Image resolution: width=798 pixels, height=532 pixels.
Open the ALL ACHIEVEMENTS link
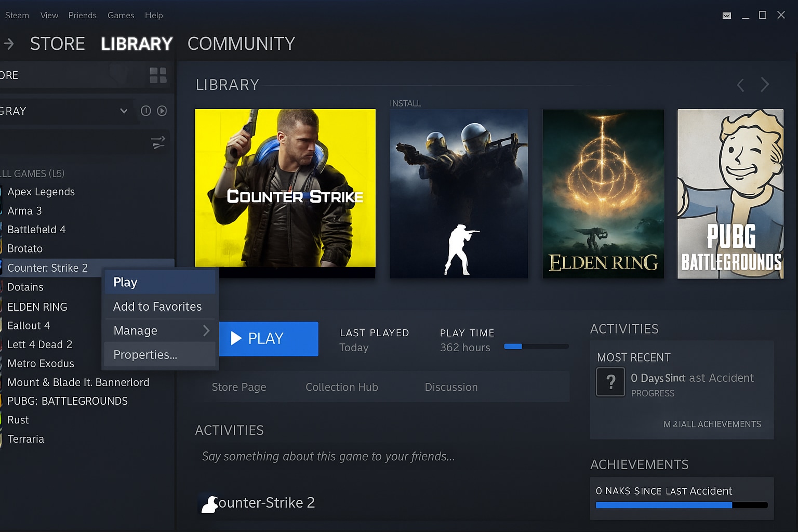coord(712,424)
